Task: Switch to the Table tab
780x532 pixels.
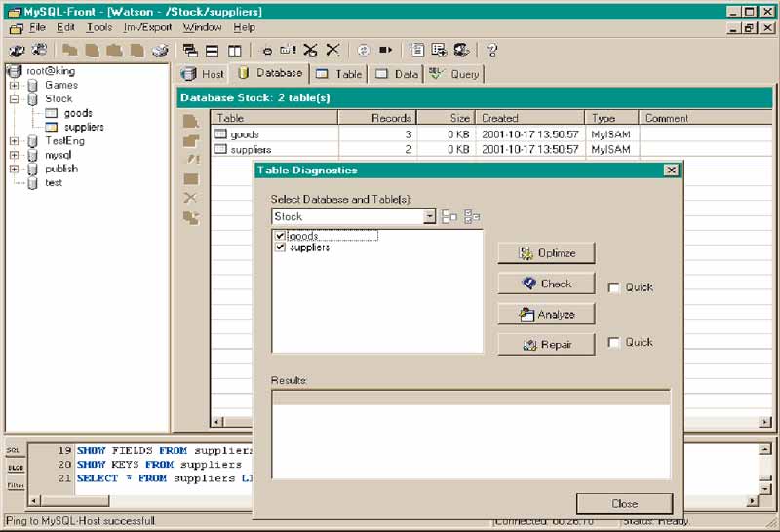Action: (x=338, y=74)
